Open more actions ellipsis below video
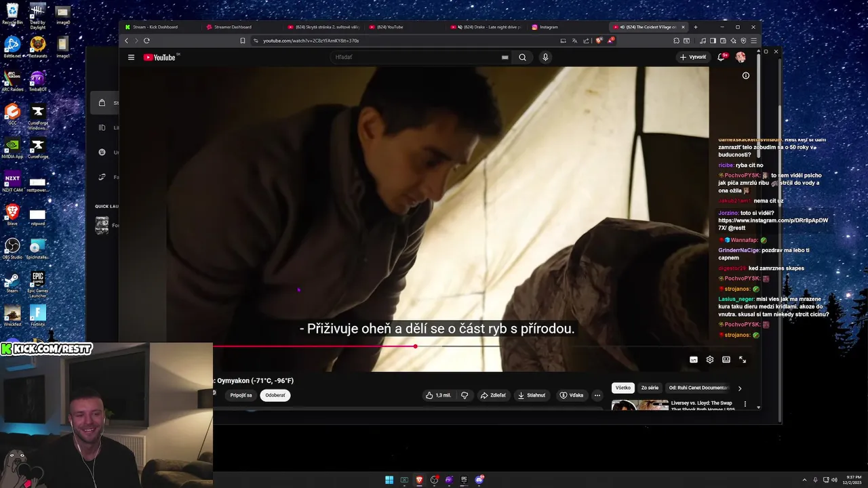The image size is (868, 488). pos(597,395)
